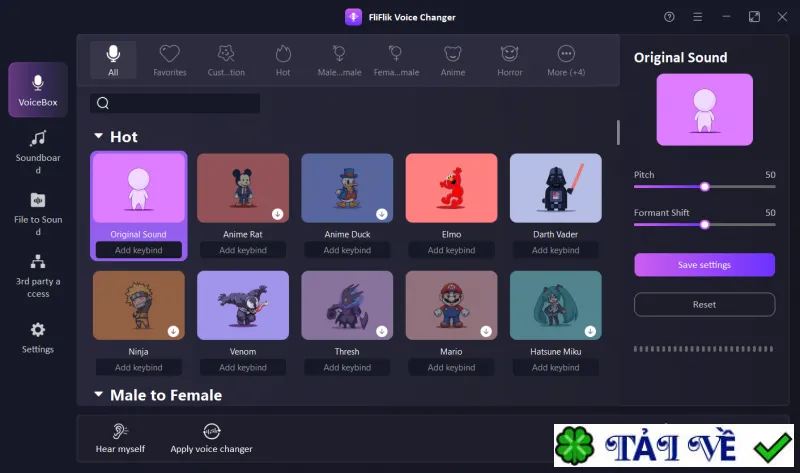Click Save settings button
The height and width of the screenshot is (473, 800).
(705, 265)
